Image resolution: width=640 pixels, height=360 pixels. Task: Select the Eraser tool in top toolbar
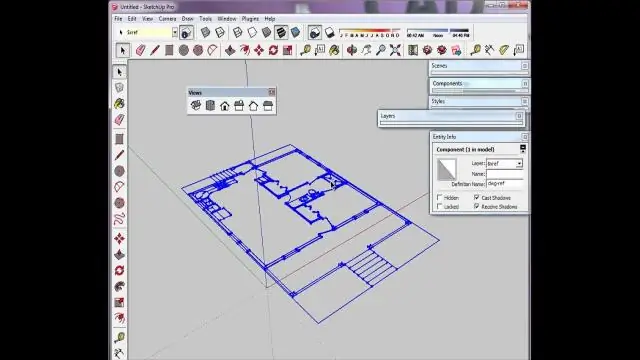(x=140, y=50)
